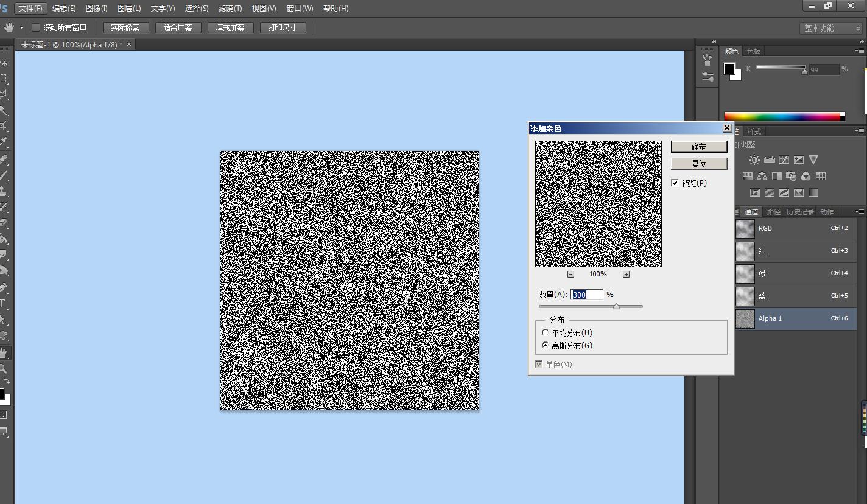This screenshot has height=504, width=867.
Task: Click the Photo Filter adjustment icon
Action: [792, 177]
